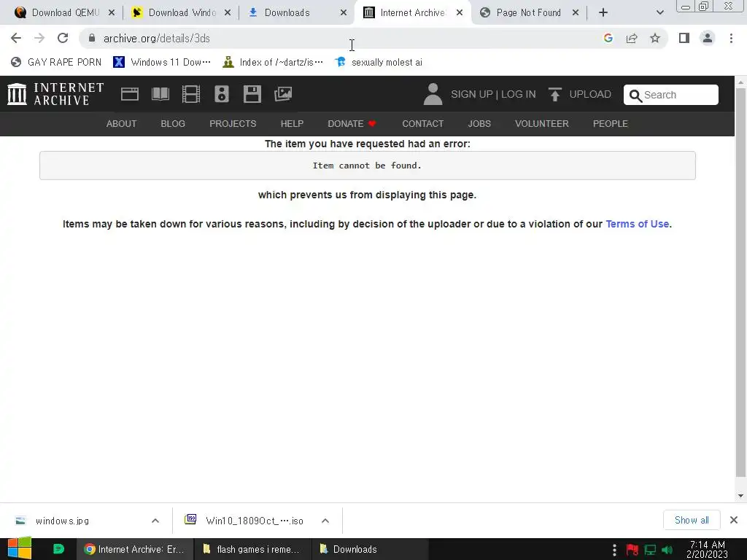747x560 pixels.
Task: Click SIGN UP link
Action: point(472,94)
